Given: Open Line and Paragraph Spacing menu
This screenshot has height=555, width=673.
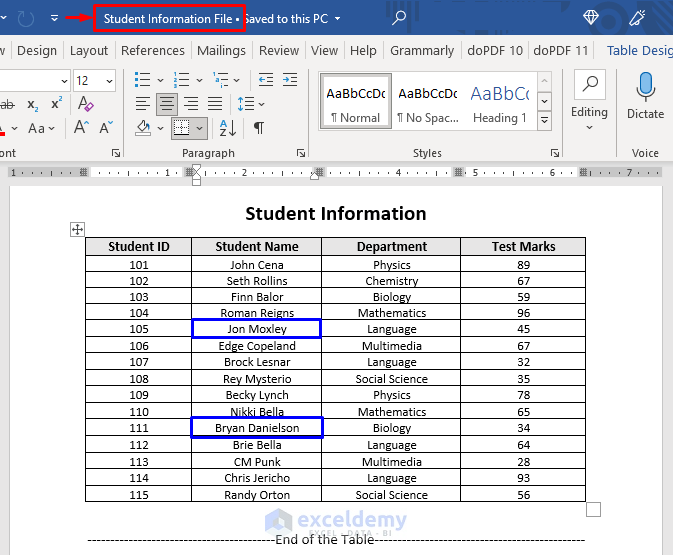Looking at the screenshot, I should [251, 104].
